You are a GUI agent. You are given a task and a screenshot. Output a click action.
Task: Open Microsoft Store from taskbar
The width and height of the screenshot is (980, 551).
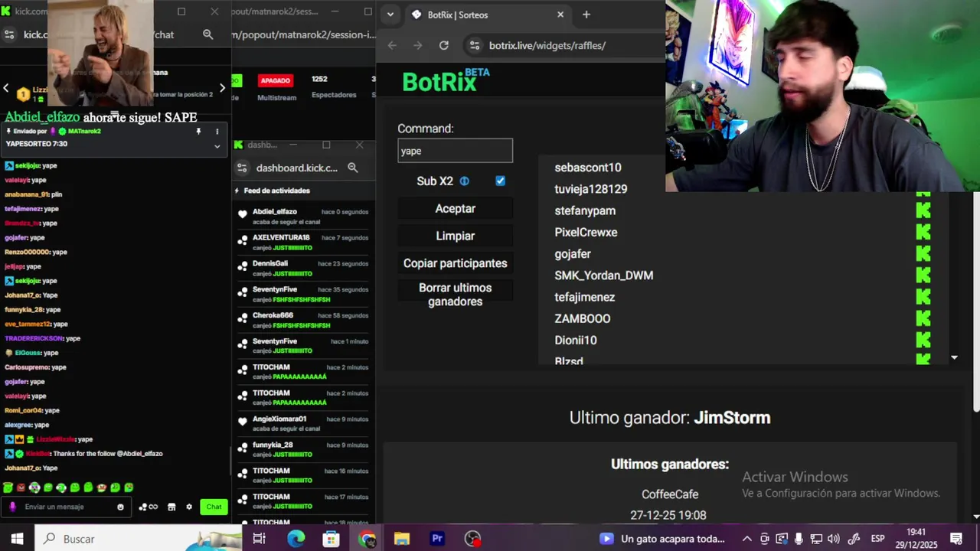(x=331, y=539)
